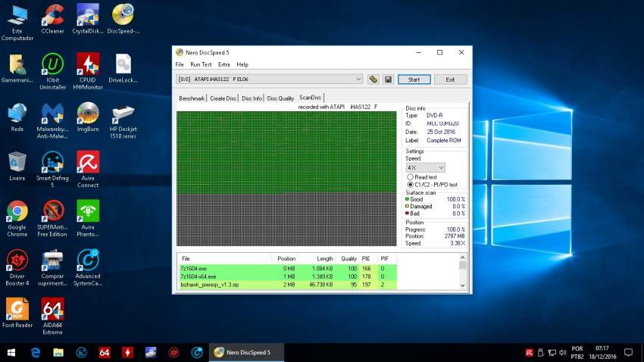Image resolution: width=644 pixels, height=362 pixels.
Task: Click the Length column header
Action: (x=324, y=258)
